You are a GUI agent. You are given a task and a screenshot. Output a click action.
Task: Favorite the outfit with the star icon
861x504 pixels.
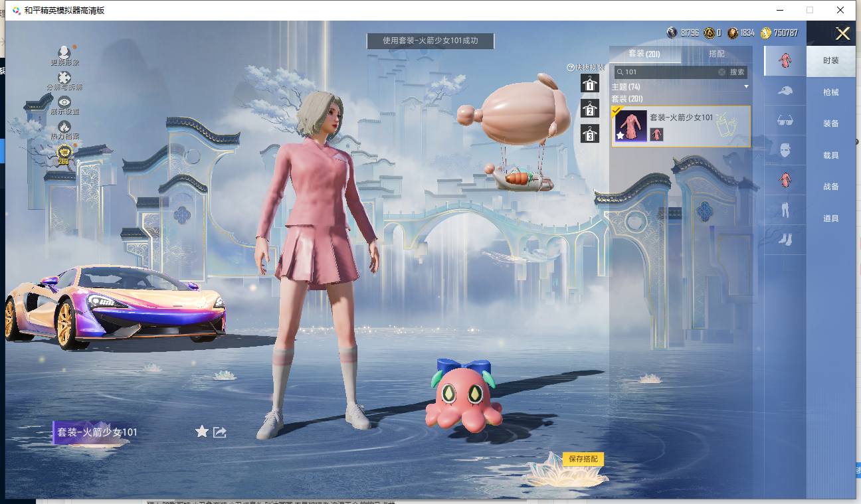point(202,432)
